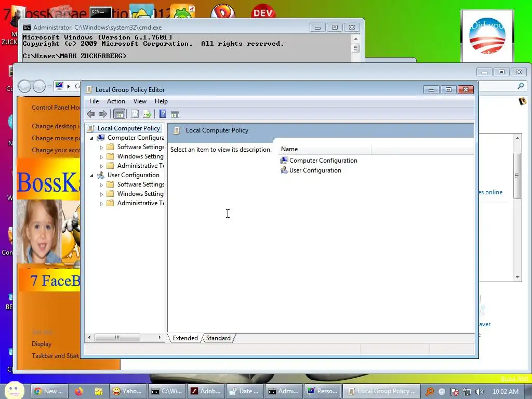Image resolution: width=532 pixels, height=399 pixels.
Task: Click the Control Panel Home link
Action: (x=56, y=107)
